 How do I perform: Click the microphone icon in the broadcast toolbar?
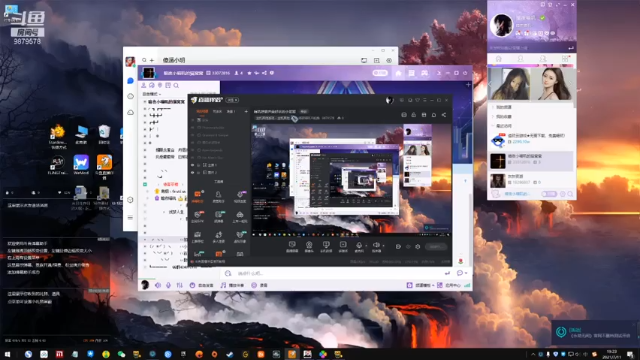coord(359,245)
